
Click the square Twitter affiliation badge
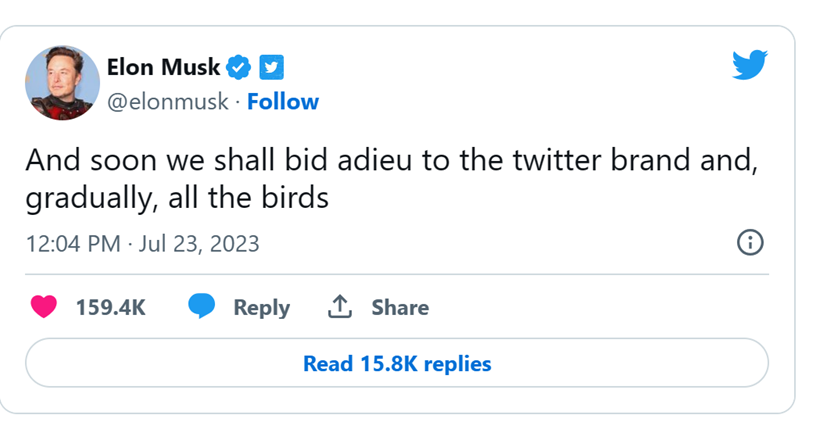pos(271,68)
